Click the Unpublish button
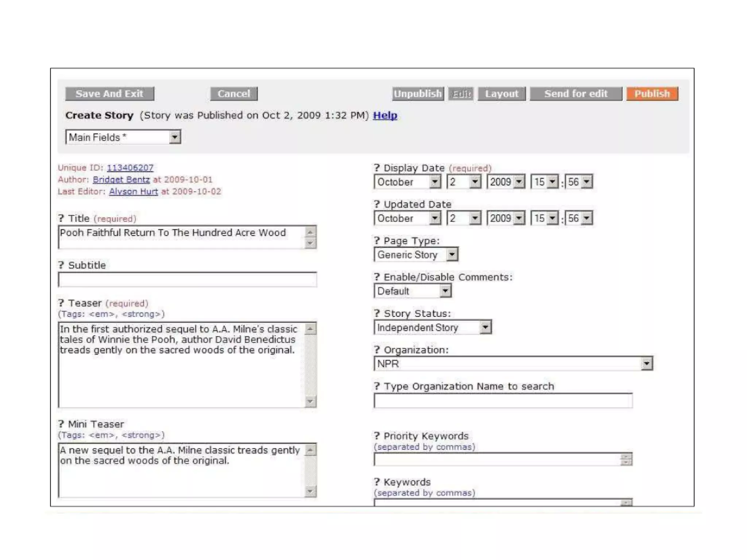The height and width of the screenshot is (560, 747). click(418, 94)
